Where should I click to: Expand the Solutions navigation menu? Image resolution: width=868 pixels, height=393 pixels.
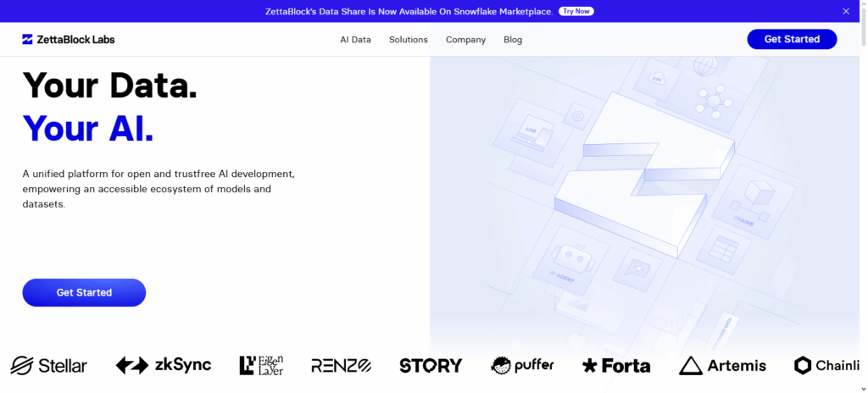(409, 40)
